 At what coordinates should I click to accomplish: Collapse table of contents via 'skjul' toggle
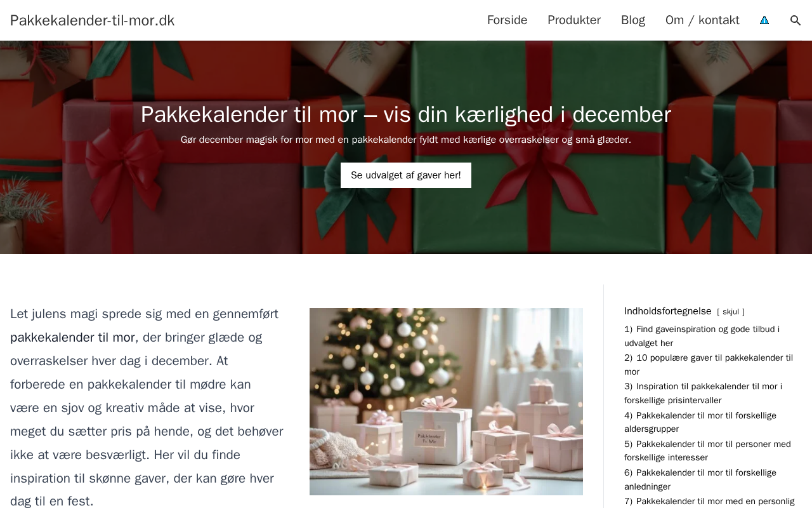click(x=731, y=312)
